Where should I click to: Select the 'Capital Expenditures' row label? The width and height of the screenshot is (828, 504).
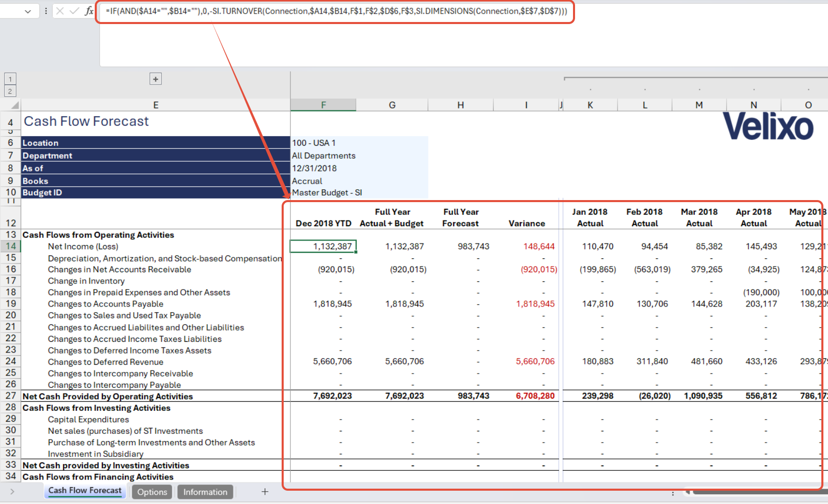coord(89,420)
